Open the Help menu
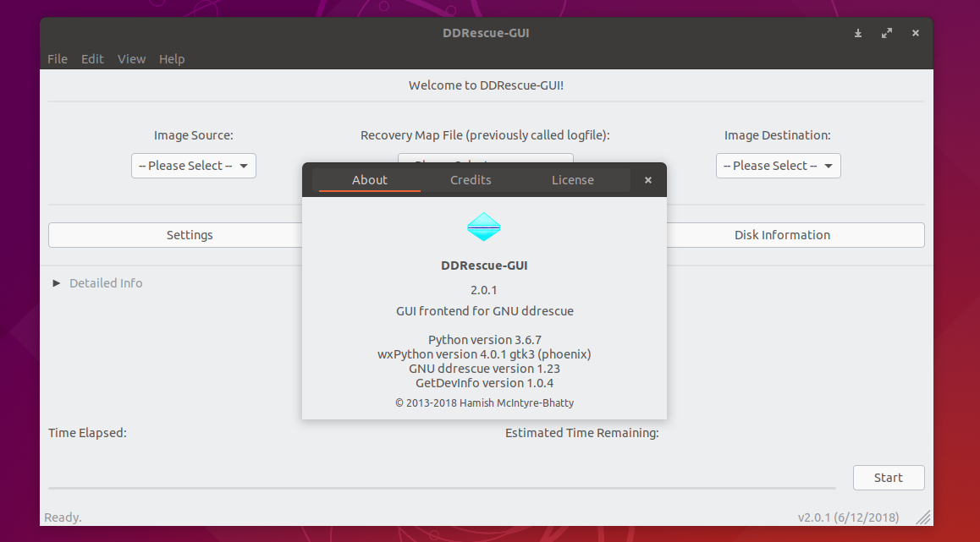Image resolution: width=980 pixels, height=542 pixels. click(x=171, y=58)
